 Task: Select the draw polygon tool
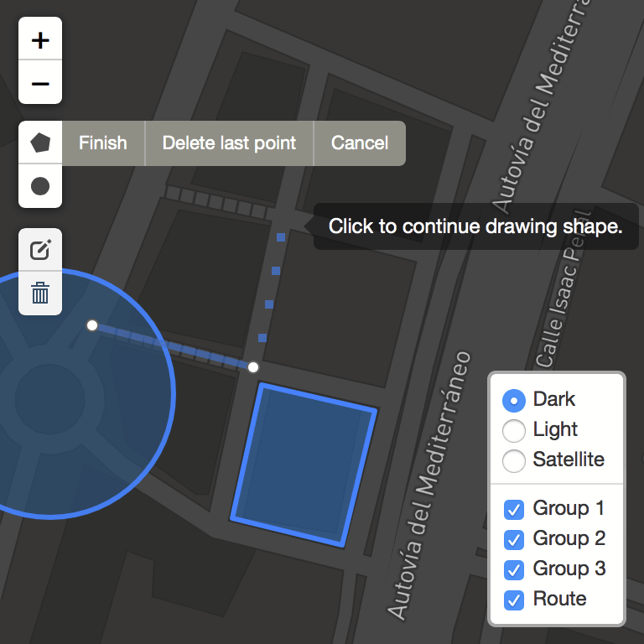(x=40, y=143)
